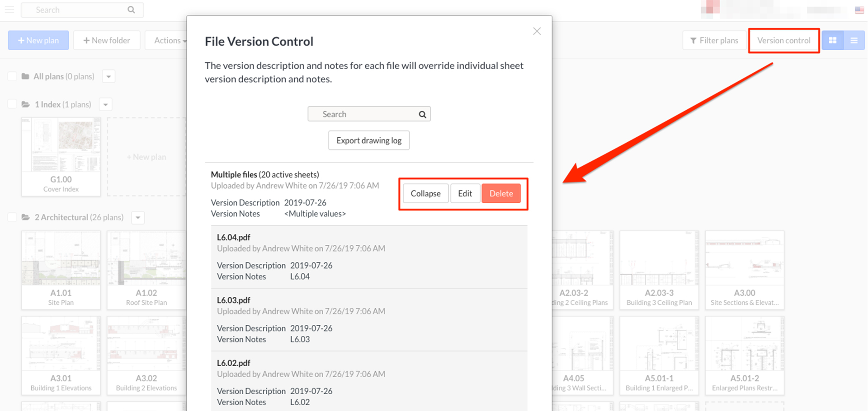The width and height of the screenshot is (868, 411).
Task: Click the 2 Architectural folder icon
Action: coord(26,217)
